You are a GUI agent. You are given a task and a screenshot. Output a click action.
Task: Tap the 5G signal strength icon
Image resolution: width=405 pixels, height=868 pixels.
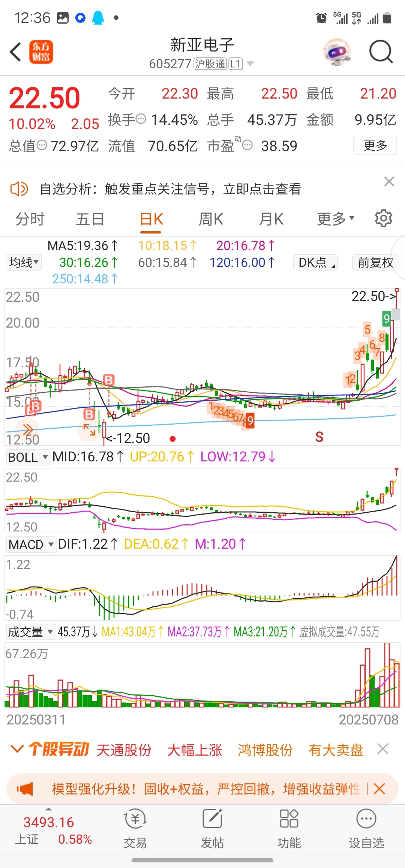click(x=340, y=18)
